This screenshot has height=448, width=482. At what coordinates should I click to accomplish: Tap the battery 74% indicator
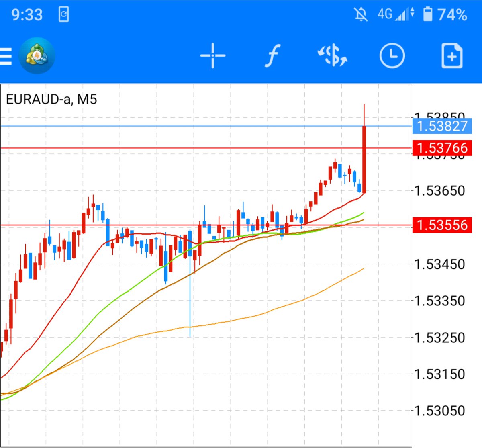click(x=445, y=15)
